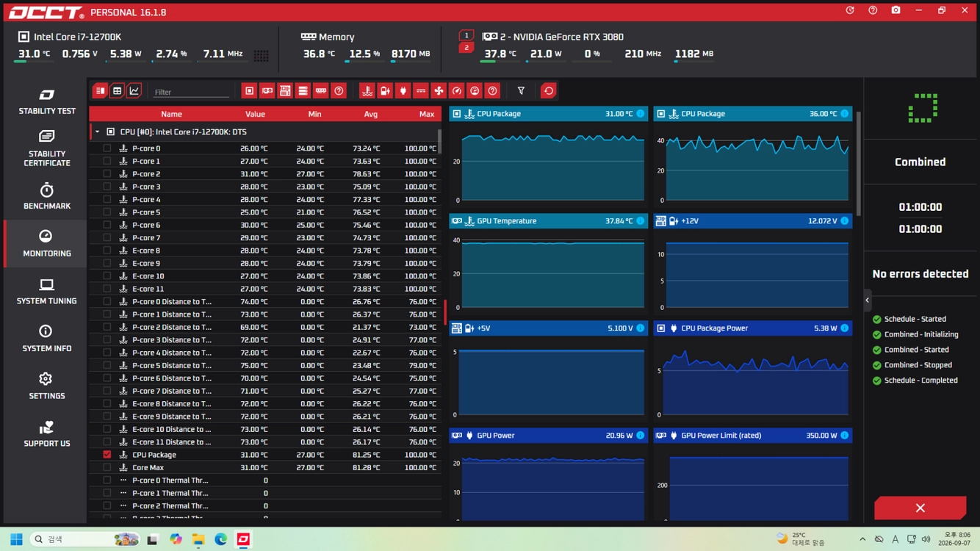Check the P-core 0 Distance to T… checkbox

(107, 301)
